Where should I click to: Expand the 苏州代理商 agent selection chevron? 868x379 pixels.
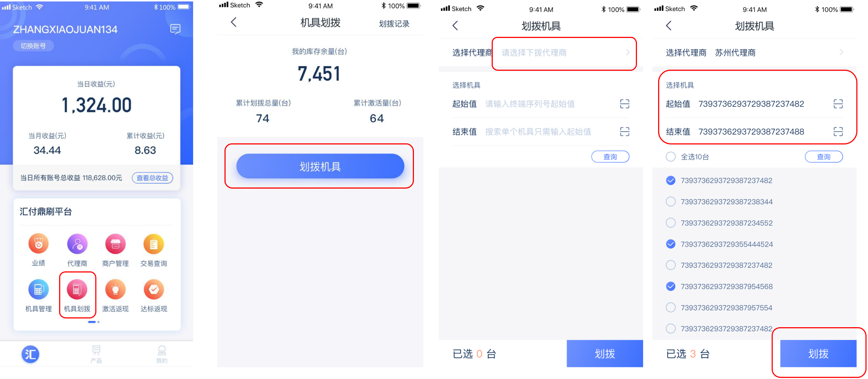[841, 53]
